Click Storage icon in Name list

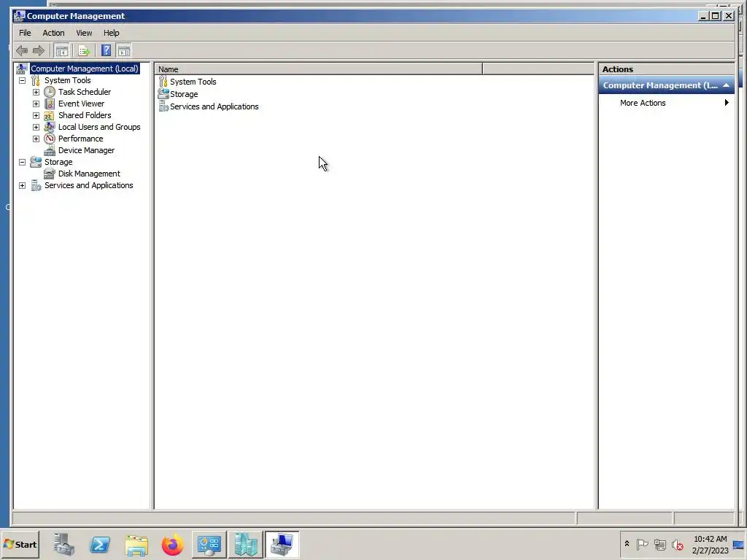point(163,94)
